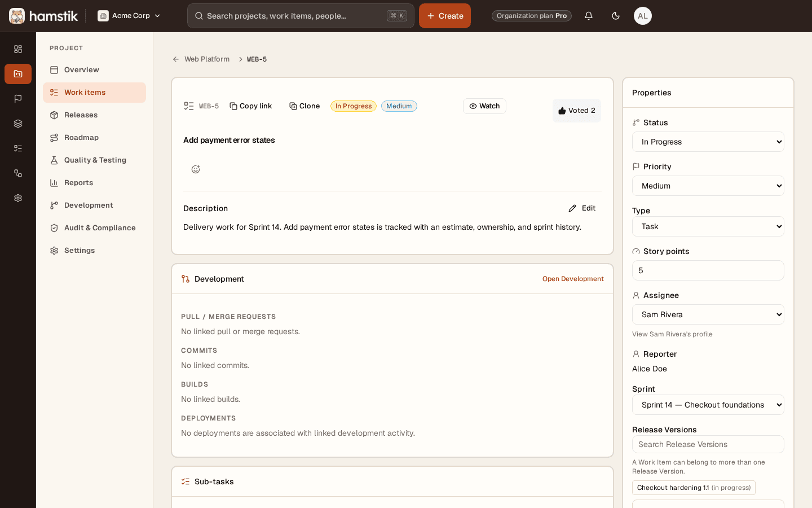This screenshot has height=508, width=812.
Task: Click the Web Platform breadcrumb
Action: [207, 59]
